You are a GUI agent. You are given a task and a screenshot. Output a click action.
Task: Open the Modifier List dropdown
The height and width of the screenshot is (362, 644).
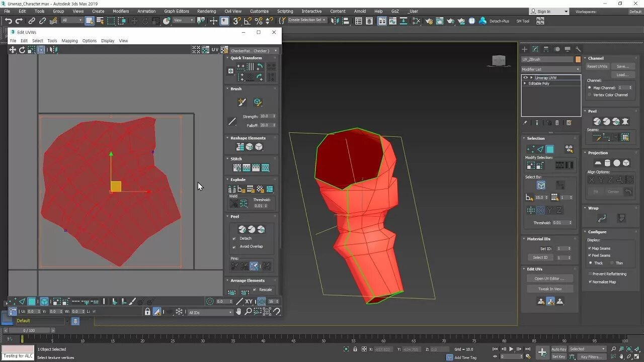click(x=550, y=69)
